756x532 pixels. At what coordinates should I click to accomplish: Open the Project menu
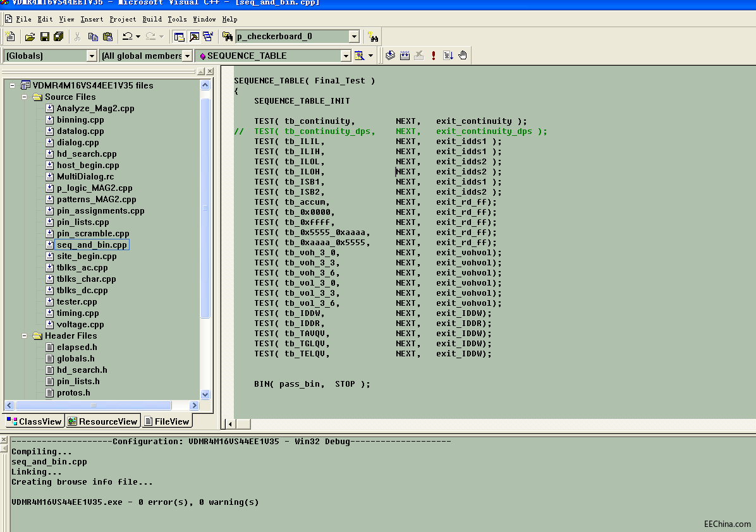123,20
